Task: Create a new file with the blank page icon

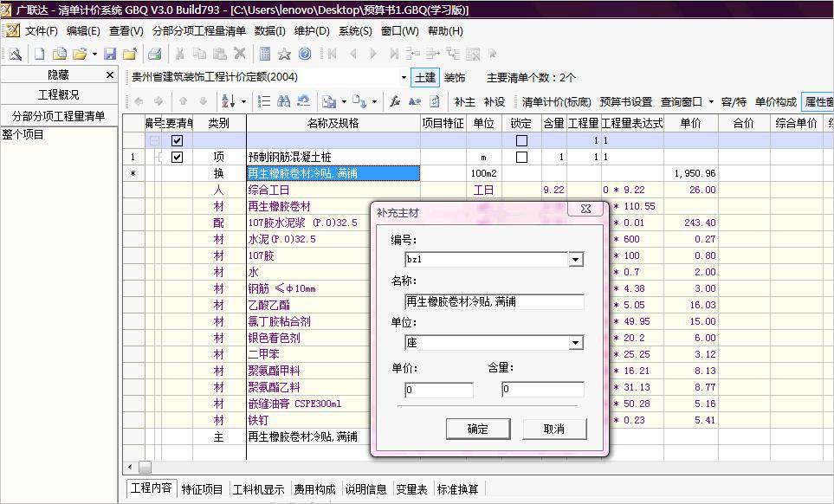Action: pyautogui.click(x=39, y=54)
